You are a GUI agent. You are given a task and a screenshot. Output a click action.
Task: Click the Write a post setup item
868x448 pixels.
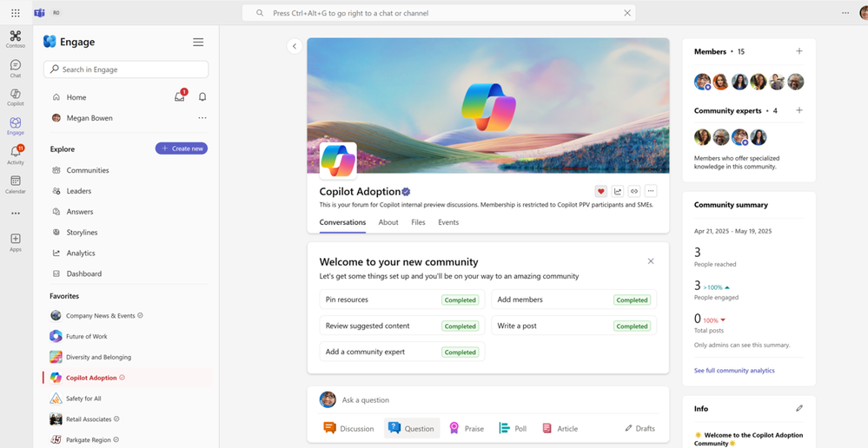pos(574,326)
